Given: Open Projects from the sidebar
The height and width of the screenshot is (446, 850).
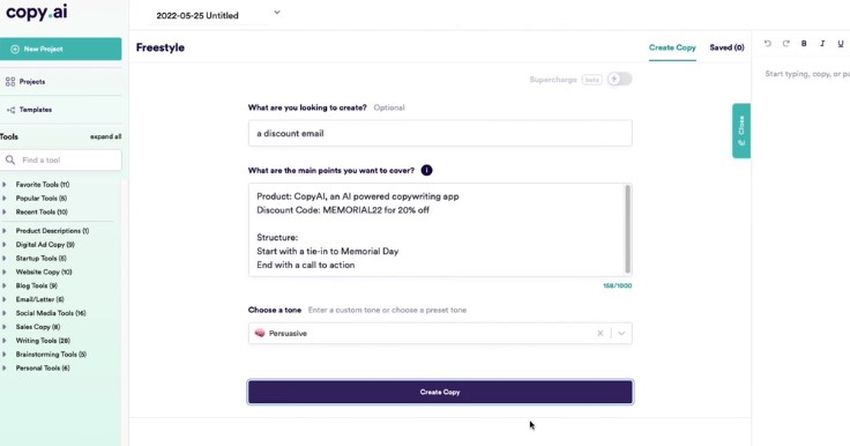Looking at the screenshot, I should 32,81.
